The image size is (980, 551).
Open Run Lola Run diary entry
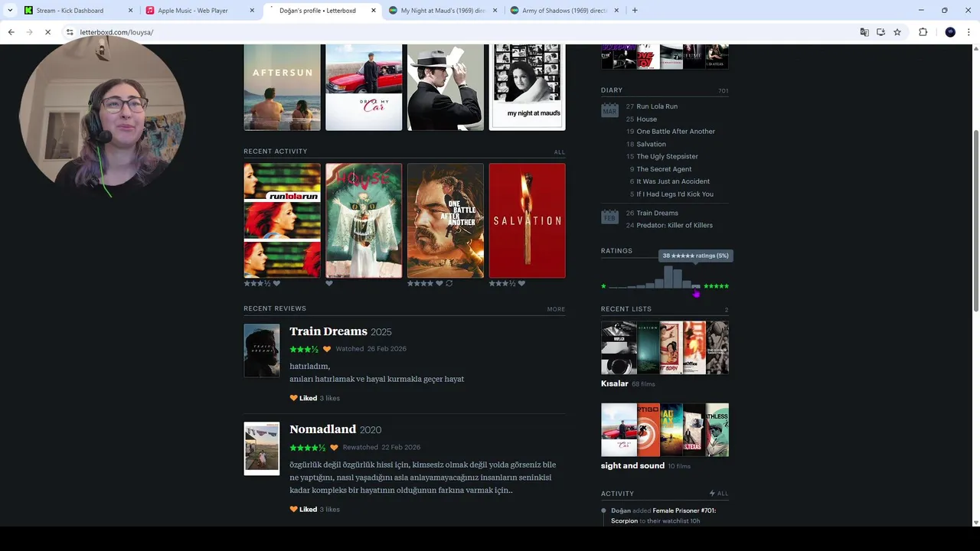pos(657,106)
